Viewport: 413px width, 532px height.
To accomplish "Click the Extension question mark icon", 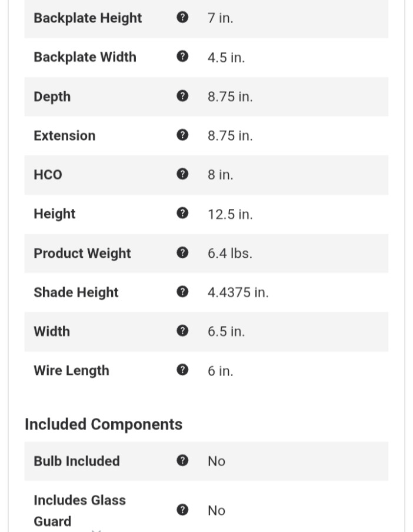I will pos(182,135).
